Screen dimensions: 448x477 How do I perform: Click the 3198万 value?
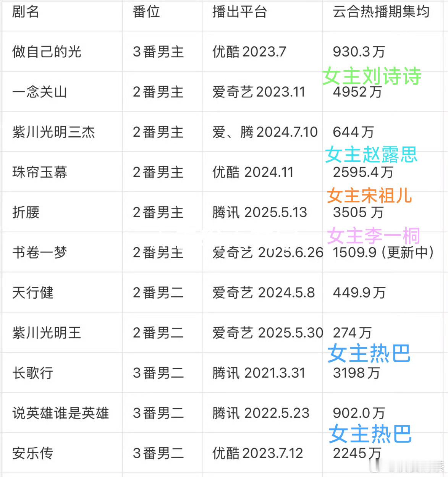click(357, 373)
